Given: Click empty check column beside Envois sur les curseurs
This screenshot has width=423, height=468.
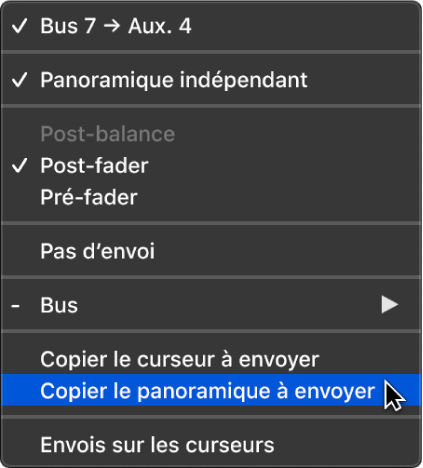Looking at the screenshot, I should [x=20, y=445].
